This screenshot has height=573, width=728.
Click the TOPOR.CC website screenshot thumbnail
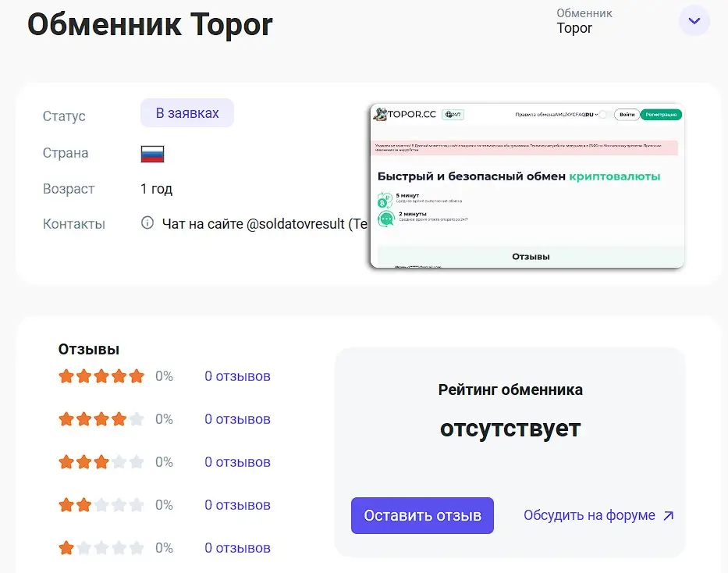pos(527,186)
